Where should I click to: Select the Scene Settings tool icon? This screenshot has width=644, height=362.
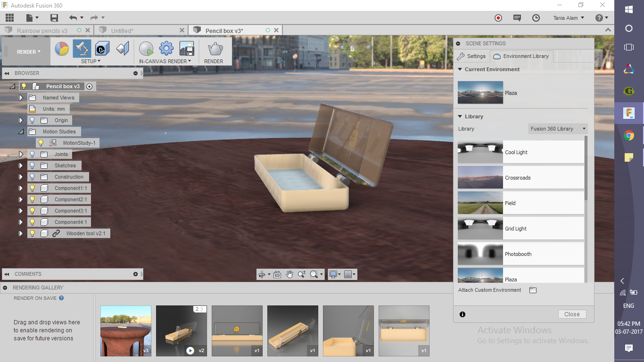coord(82,49)
